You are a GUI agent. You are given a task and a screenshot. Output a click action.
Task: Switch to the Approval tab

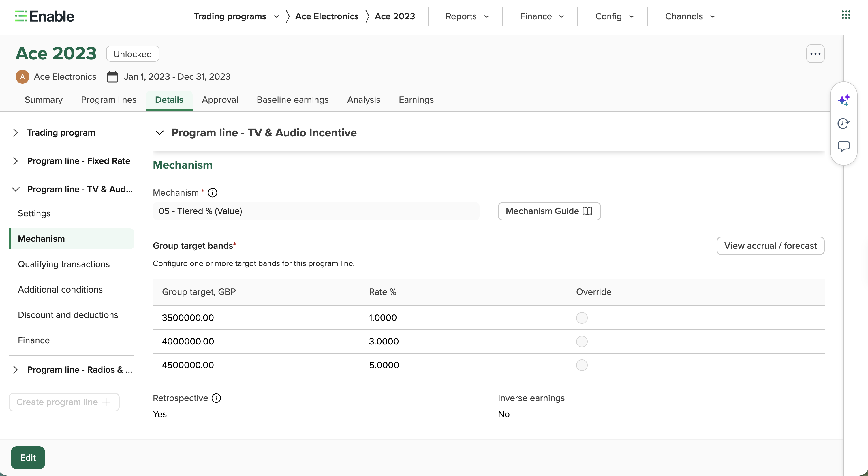(220, 100)
